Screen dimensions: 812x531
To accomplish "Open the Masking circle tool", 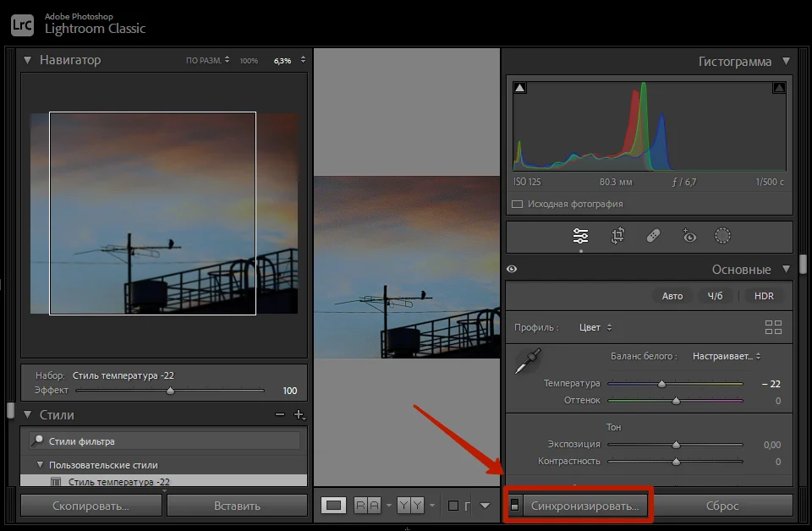I will click(x=722, y=237).
